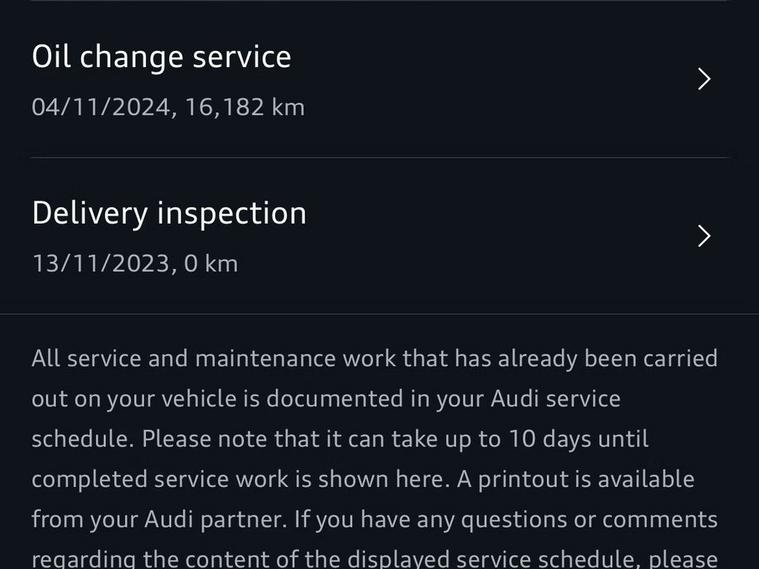Tap the '0 km' mileage text
759x569 pixels.
pos(211,264)
